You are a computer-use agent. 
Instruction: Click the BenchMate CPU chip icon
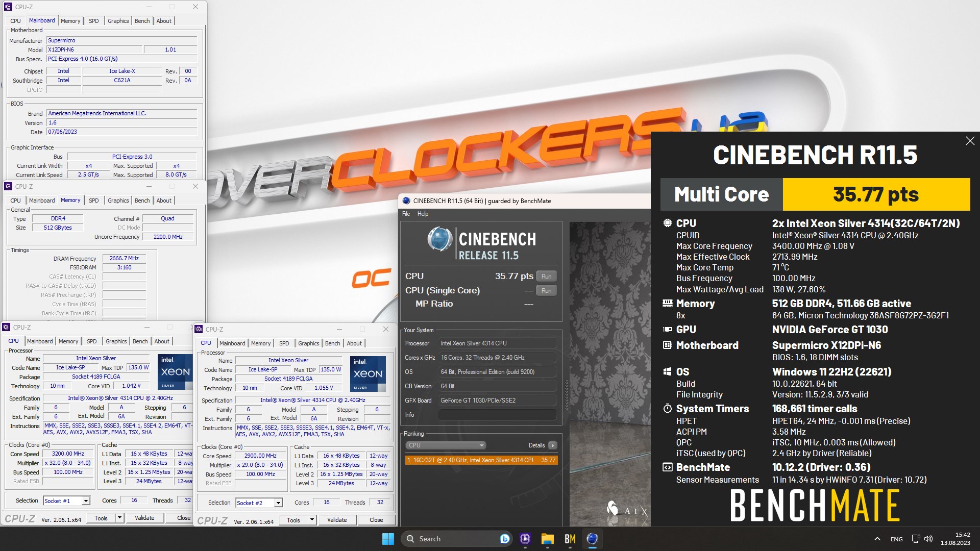667,223
